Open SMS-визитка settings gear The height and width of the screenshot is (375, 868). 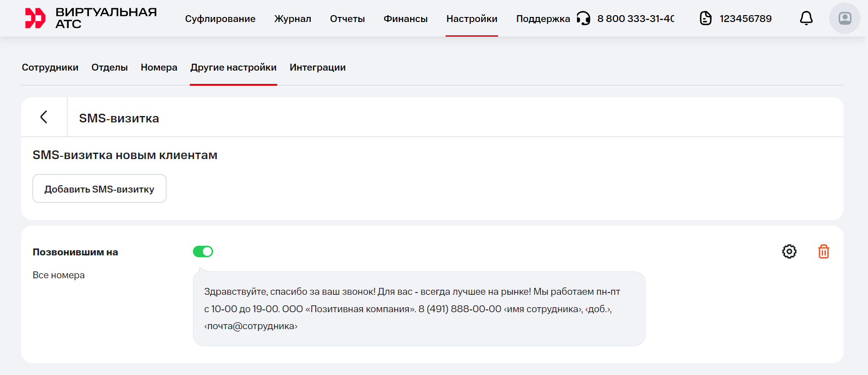click(789, 252)
